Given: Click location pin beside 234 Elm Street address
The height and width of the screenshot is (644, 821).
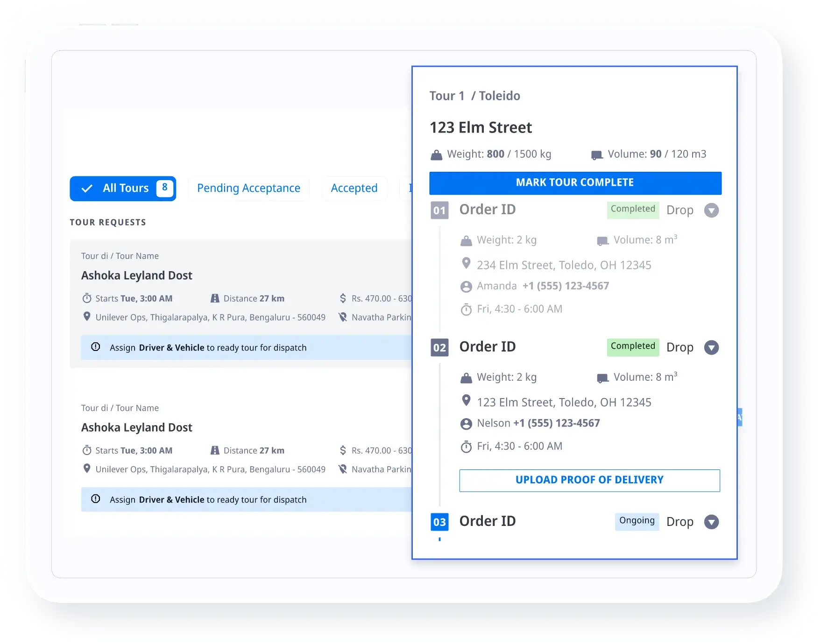Looking at the screenshot, I should tap(466, 264).
